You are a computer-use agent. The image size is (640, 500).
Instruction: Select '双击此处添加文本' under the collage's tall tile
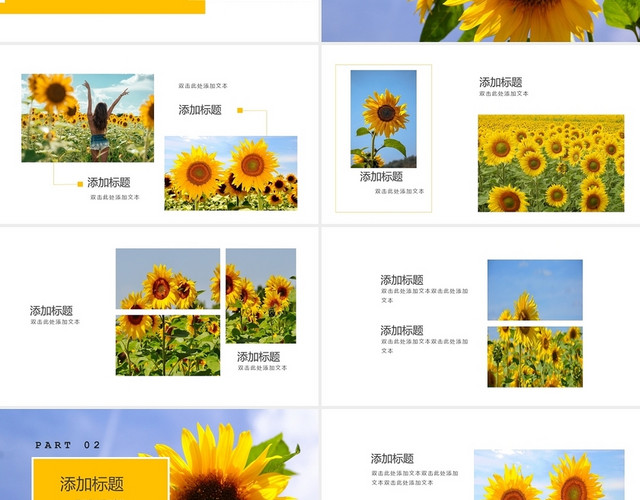click(262, 368)
